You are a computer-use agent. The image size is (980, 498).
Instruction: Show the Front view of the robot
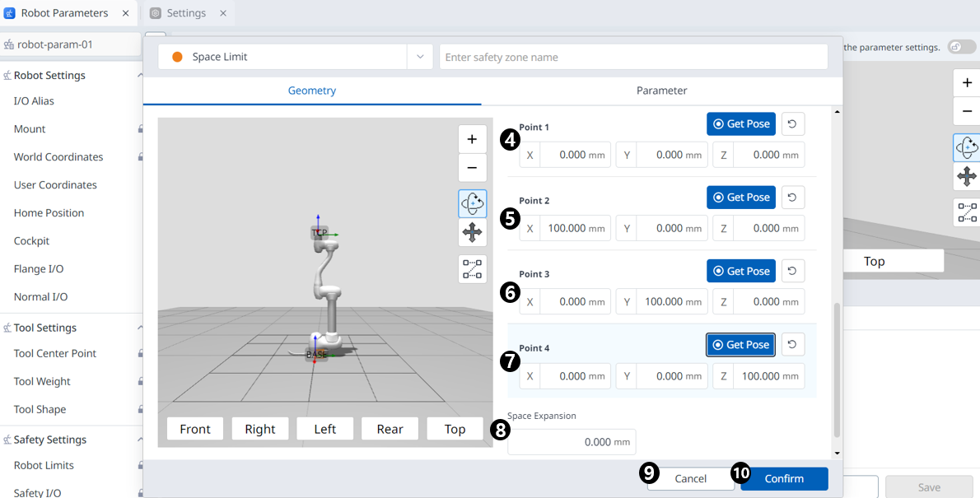(194, 429)
